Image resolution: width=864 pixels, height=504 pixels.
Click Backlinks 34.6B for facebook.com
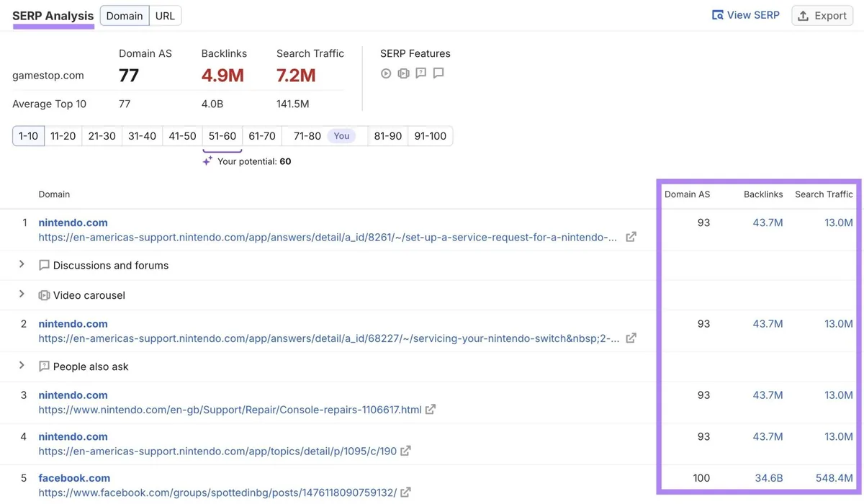click(x=769, y=478)
